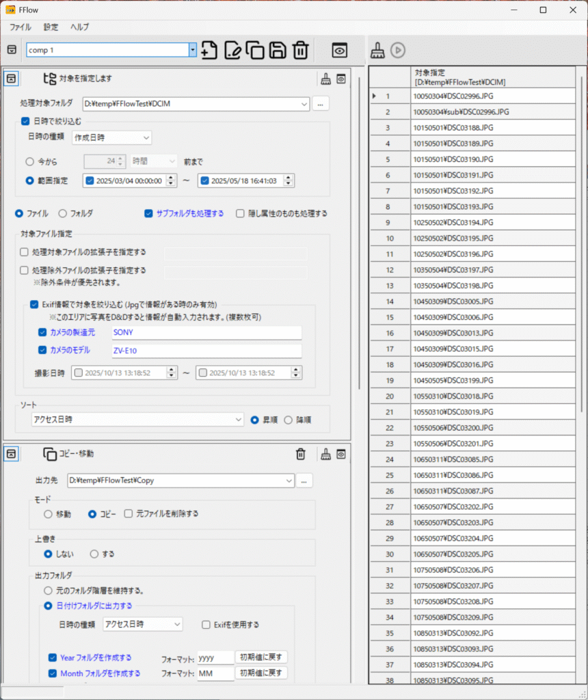This screenshot has width=588, height=700.
Task: Click the run play button above results list
Action: click(398, 50)
